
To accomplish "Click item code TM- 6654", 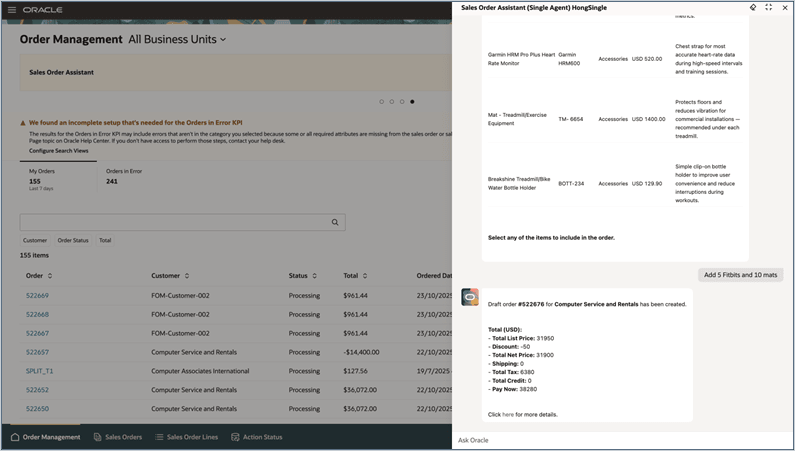I will (571, 119).
